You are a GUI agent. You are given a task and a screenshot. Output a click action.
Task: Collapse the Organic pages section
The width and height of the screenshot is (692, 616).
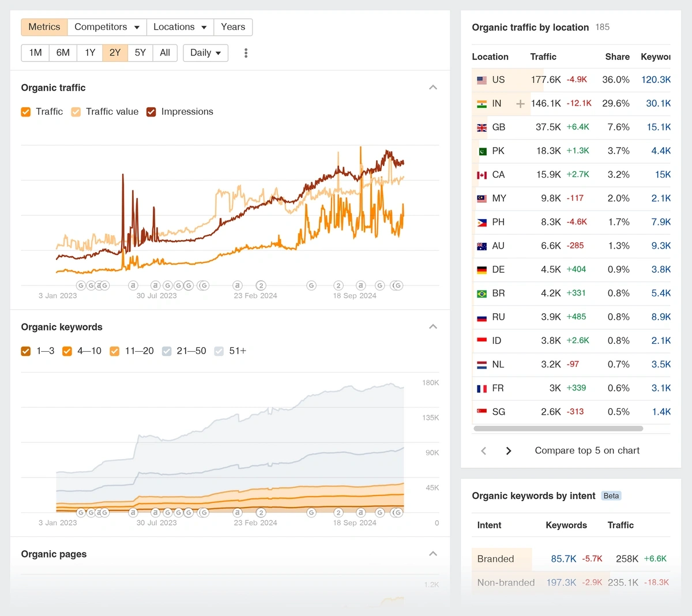pos(433,554)
